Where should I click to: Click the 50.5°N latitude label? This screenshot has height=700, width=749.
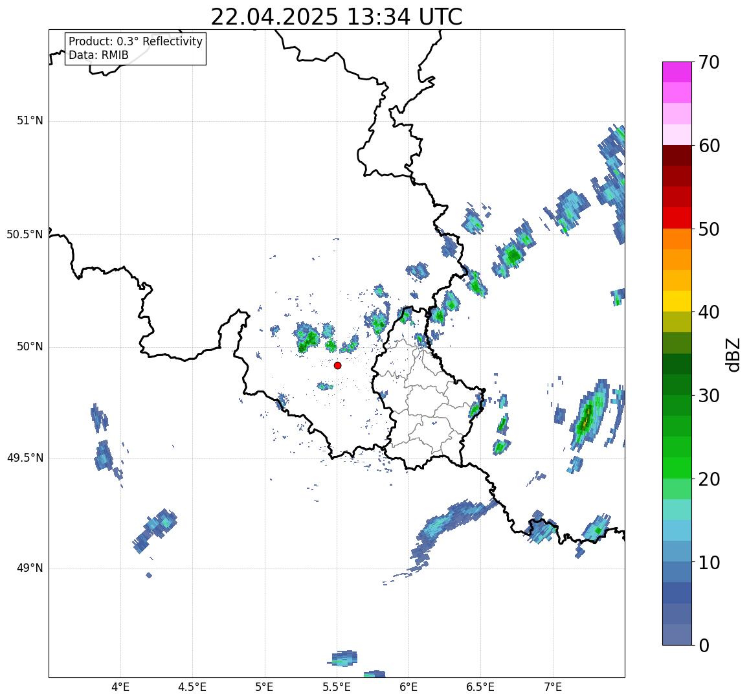click(25, 234)
